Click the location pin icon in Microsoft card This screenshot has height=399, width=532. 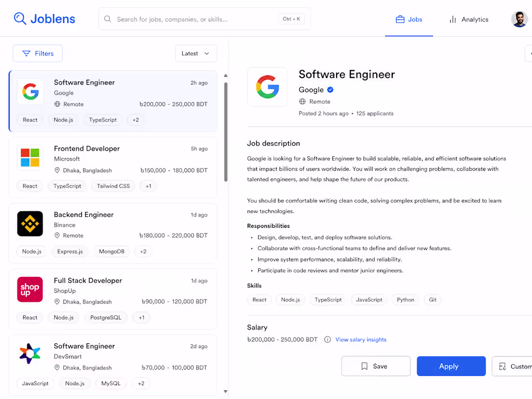(x=58, y=170)
